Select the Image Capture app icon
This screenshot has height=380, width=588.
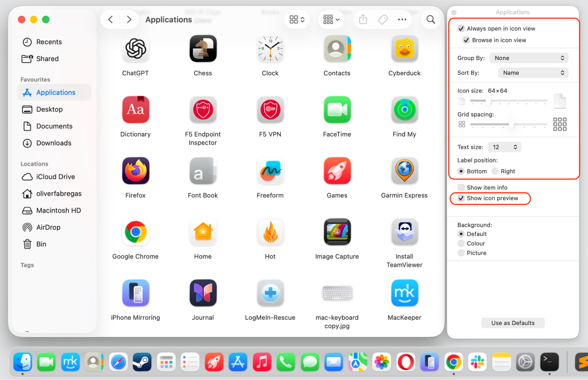337,232
